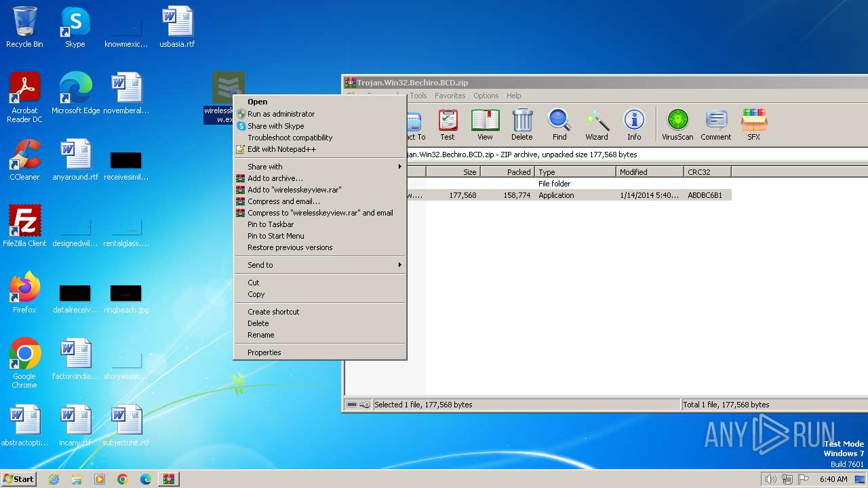Open the Help menu in WinRAR
Image resolution: width=868 pixels, height=488 pixels.
tap(514, 96)
